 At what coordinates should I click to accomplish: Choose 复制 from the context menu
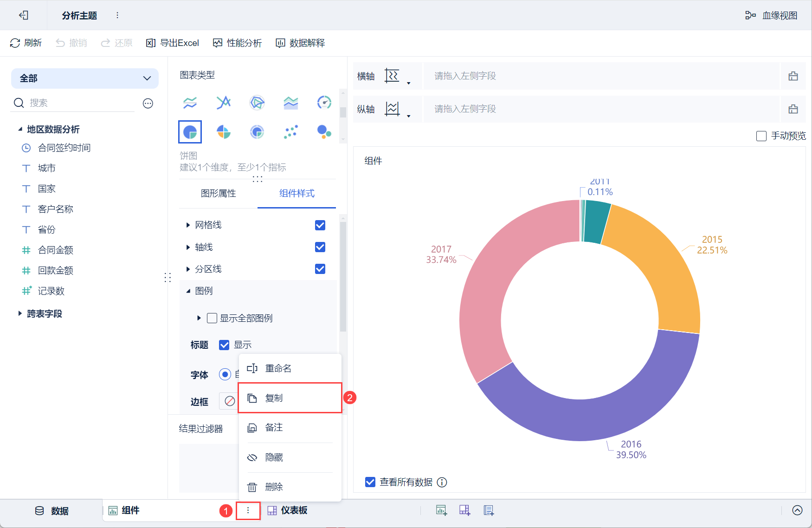(290, 398)
